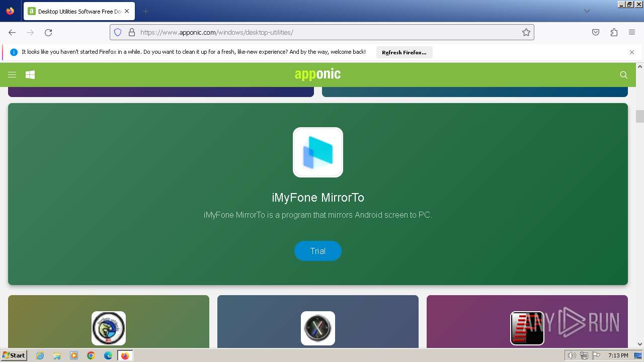The height and width of the screenshot is (362, 644).
Task: Click the Action Center flag icon
Action: pos(596,355)
